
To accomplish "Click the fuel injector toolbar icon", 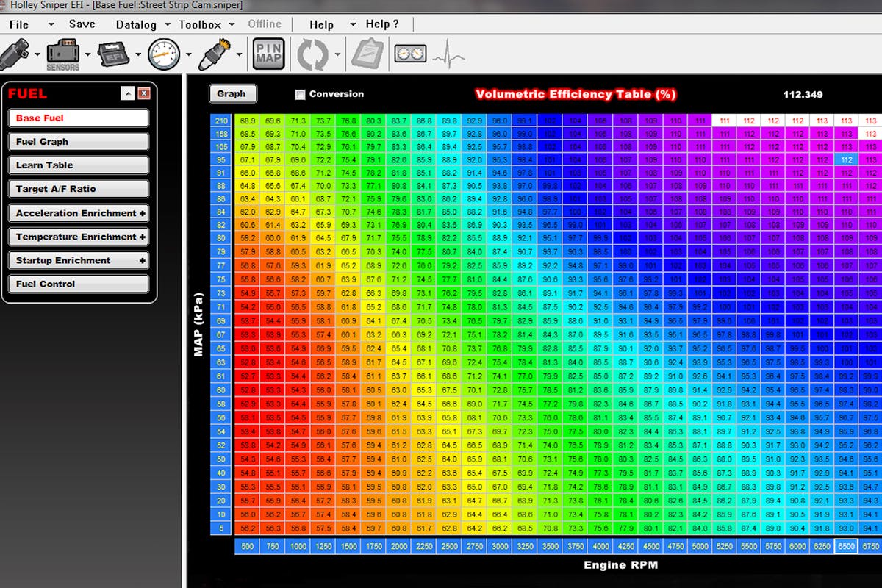I will [x=16, y=53].
